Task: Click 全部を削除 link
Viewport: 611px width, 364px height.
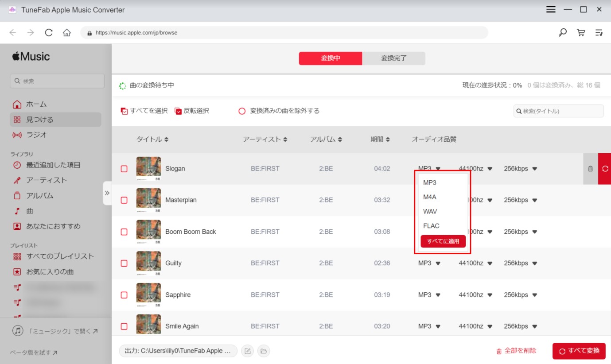Action: 516,351
